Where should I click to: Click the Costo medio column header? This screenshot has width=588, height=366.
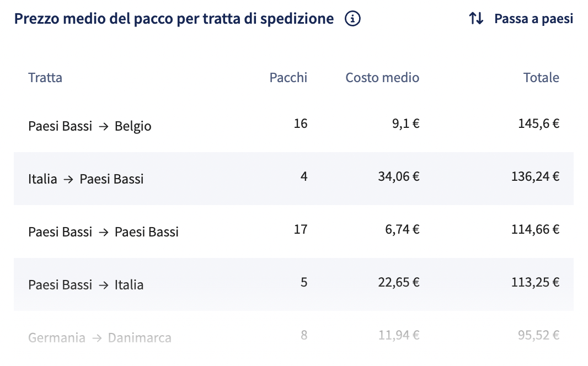pyautogui.click(x=382, y=78)
